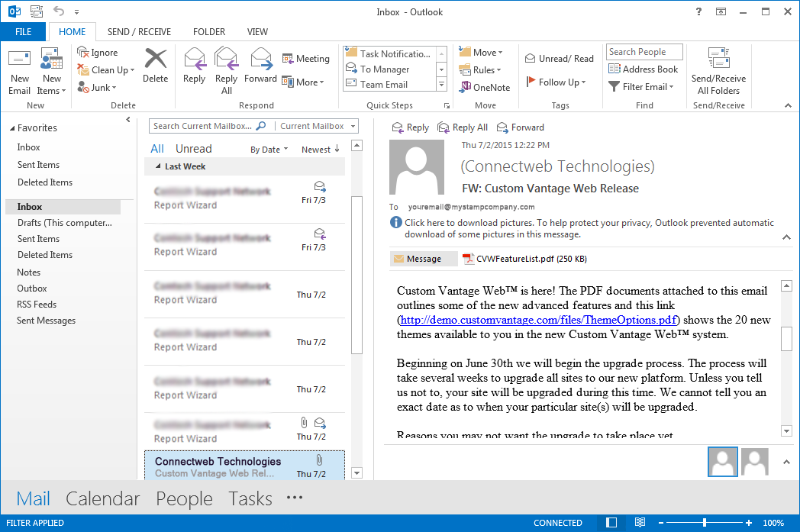800x532 pixels.
Task: Switch to the VIEW ribbon tab
Action: (x=257, y=32)
